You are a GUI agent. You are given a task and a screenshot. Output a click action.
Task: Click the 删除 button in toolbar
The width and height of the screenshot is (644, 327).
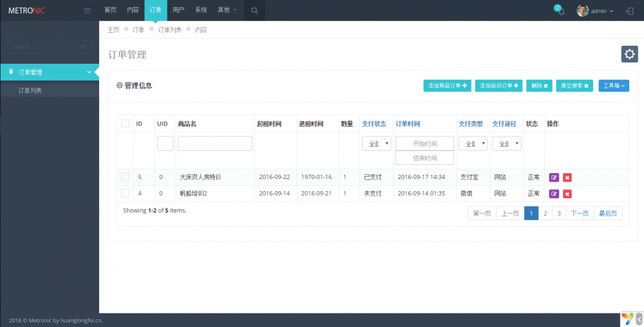click(x=539, y=86)
